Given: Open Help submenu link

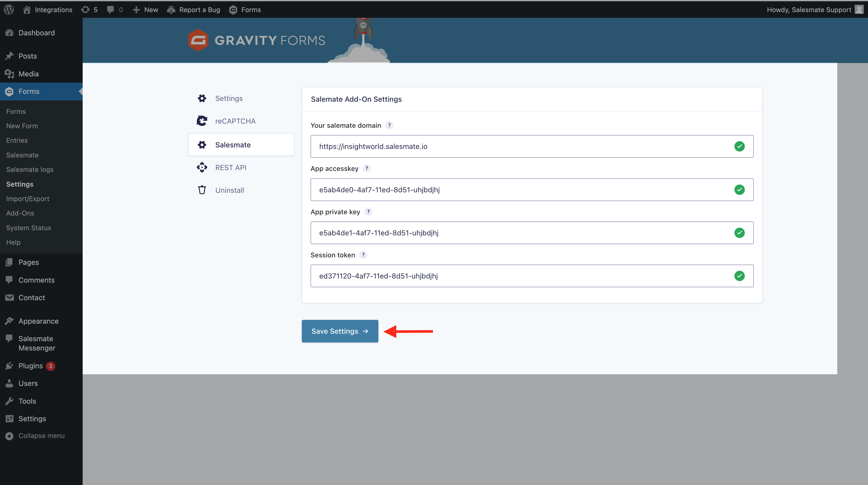Looking at the screenshot, I should coord(13,242).
